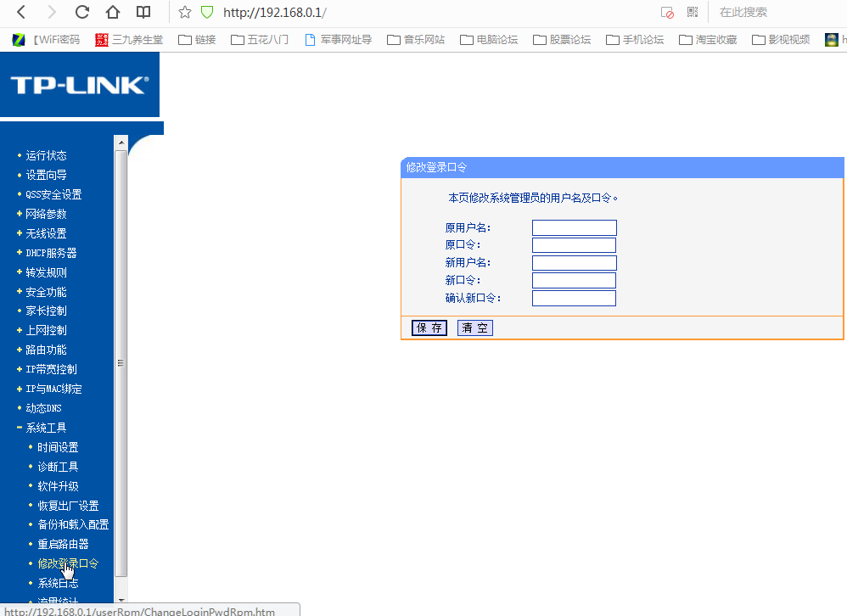
Task: Open 诊断工具 under 系统工具
Action: (x=58, y=467)
